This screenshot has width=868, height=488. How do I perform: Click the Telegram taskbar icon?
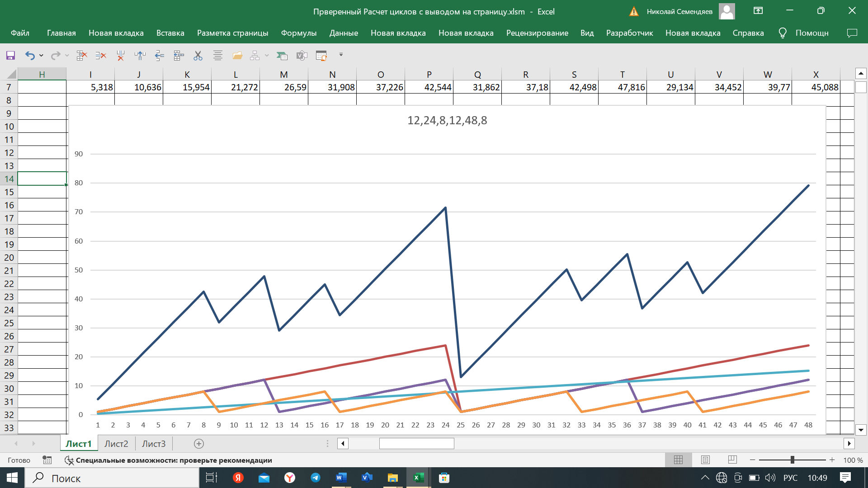point(316,478)
